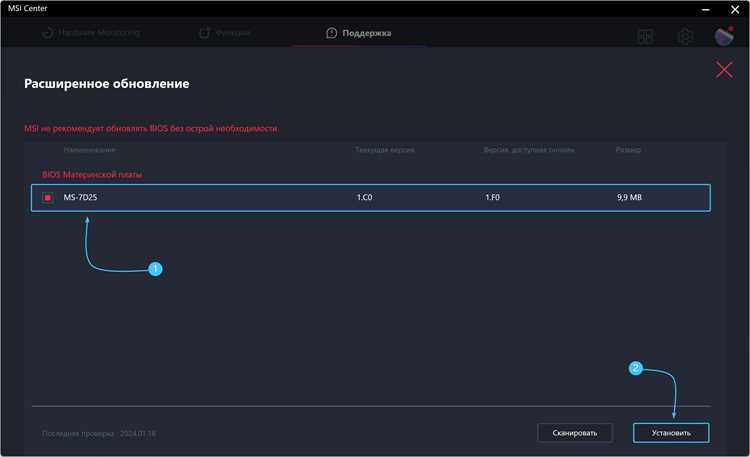Screen dimensions: 750x457
Task: Click the Текущая версия column header
Action: tap(385, 150)
